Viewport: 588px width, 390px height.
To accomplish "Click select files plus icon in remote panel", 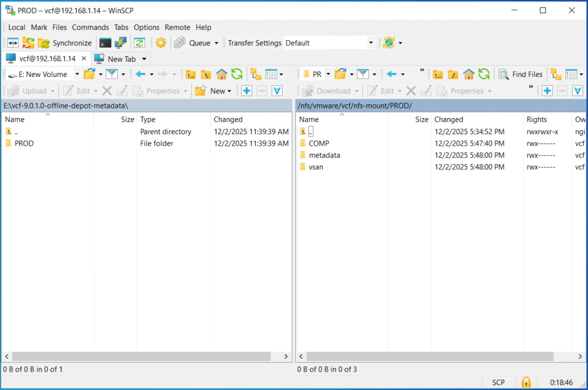I will 547,91.
